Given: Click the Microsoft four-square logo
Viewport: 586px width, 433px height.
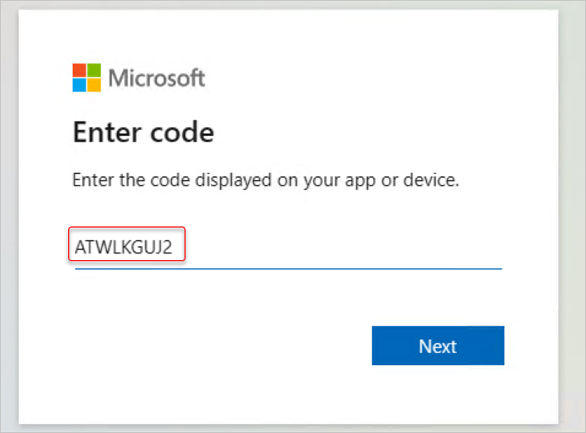Looking at the screenshot, I should 87,78.
